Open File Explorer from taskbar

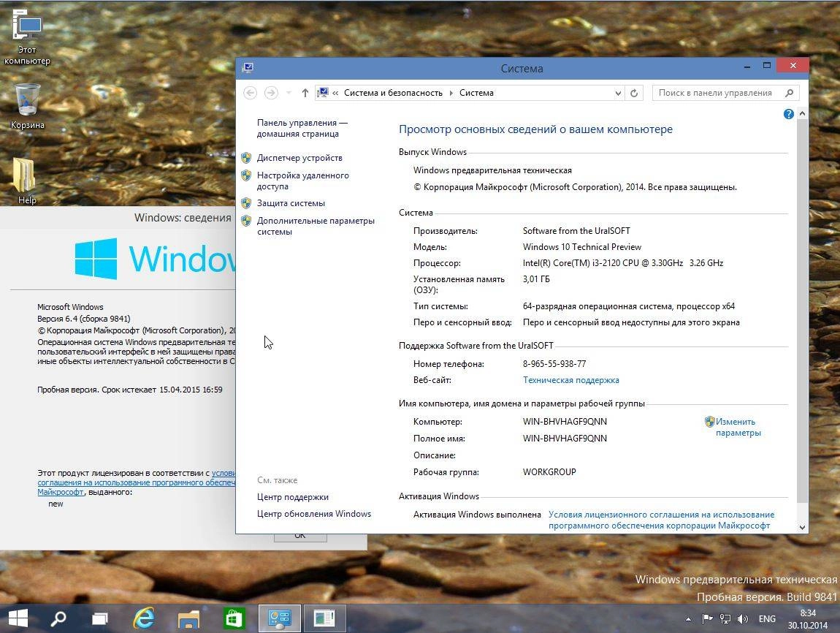[188, 618]
